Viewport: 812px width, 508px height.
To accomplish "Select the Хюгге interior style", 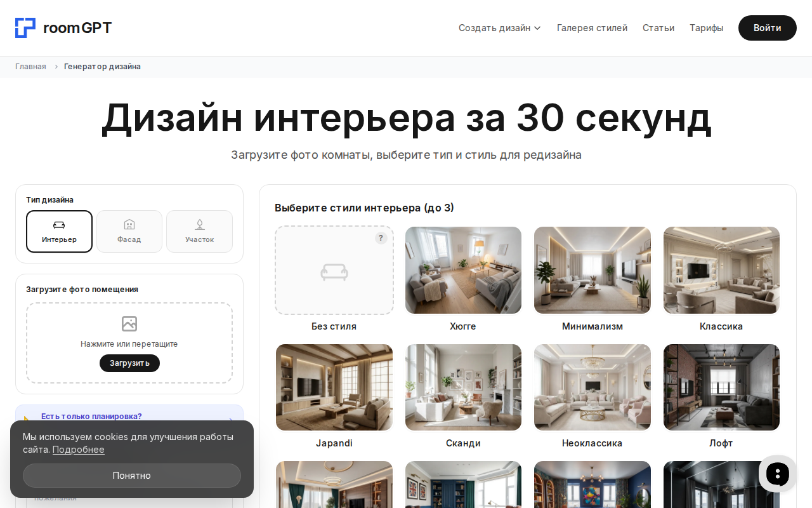I will pyautogui.click(x=463, y=270).
